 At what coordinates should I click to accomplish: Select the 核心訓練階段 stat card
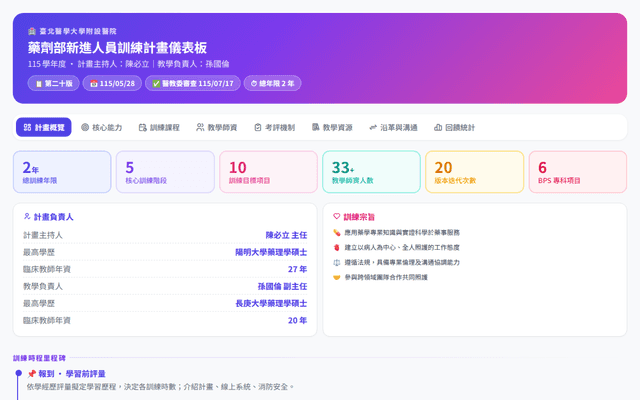pyautogui.click(x=165, y=172)
